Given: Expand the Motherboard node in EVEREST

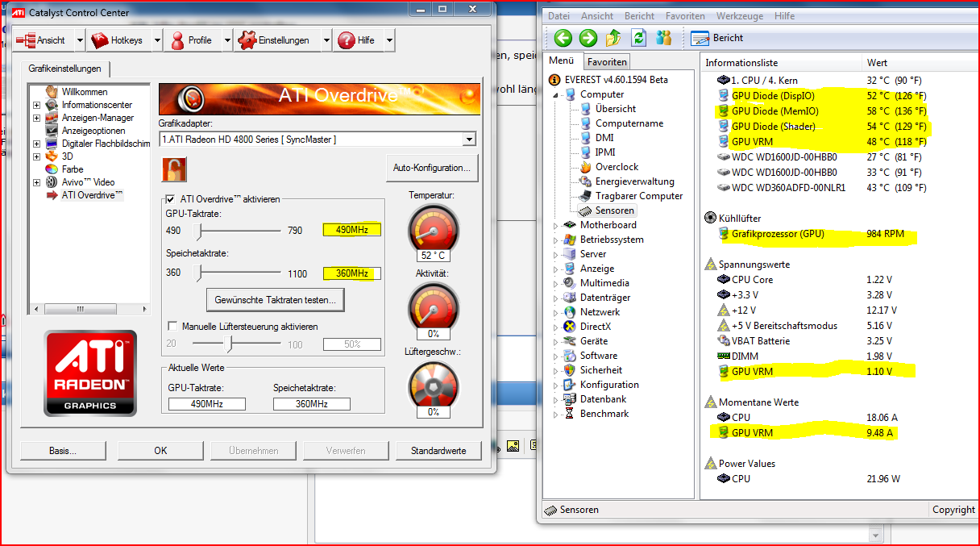Looking at the screenshot, I should (555, 226).
